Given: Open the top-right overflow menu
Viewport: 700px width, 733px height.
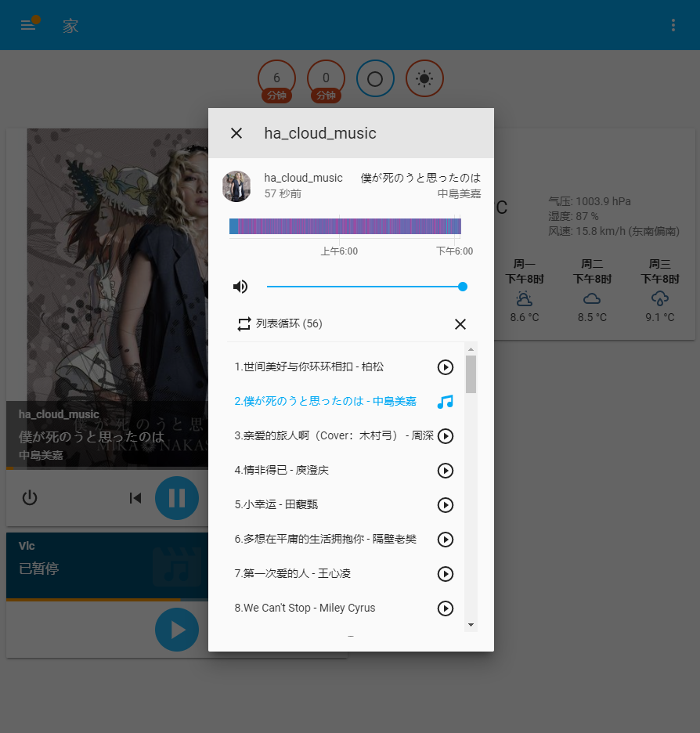Looking at the screenshot, I should point(673,25).
